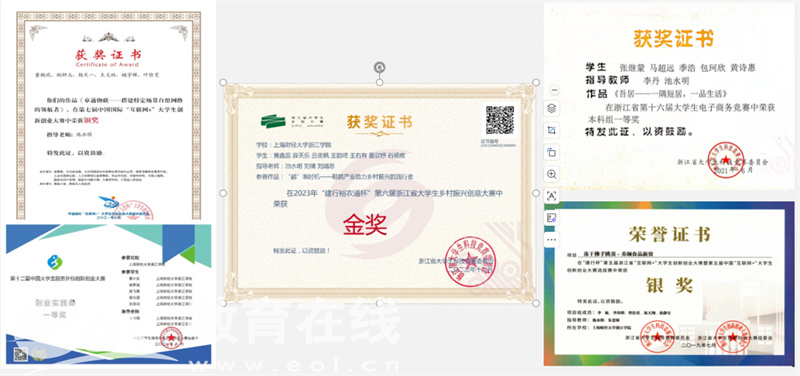Viewport: 800px width, 376px height.
Task: Click the top-left corner selection handle
Action: (223, 83)
